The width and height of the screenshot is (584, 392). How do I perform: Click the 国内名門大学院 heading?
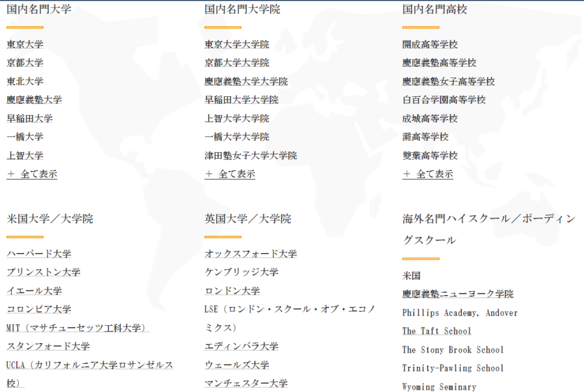click(x=242, y=9)
